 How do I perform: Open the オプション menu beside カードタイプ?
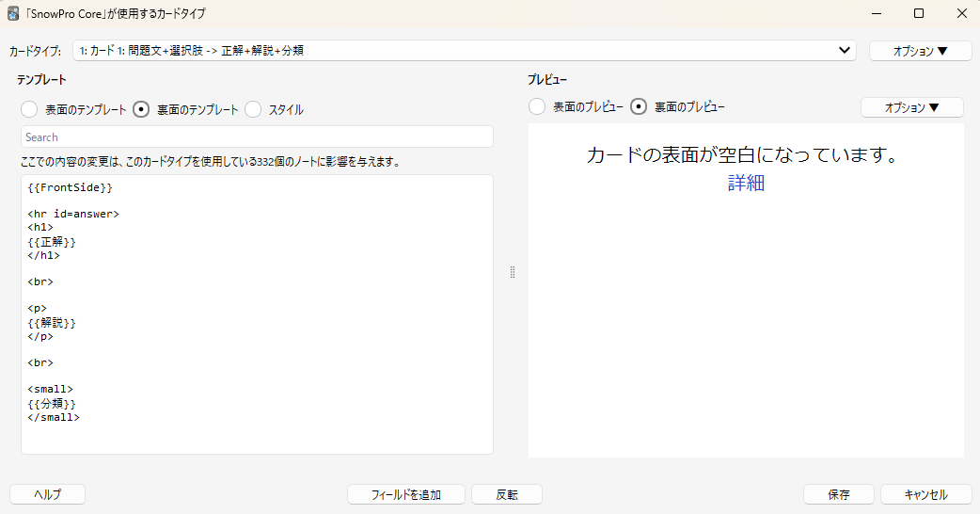pyautogui.click(x=920, y=51)
